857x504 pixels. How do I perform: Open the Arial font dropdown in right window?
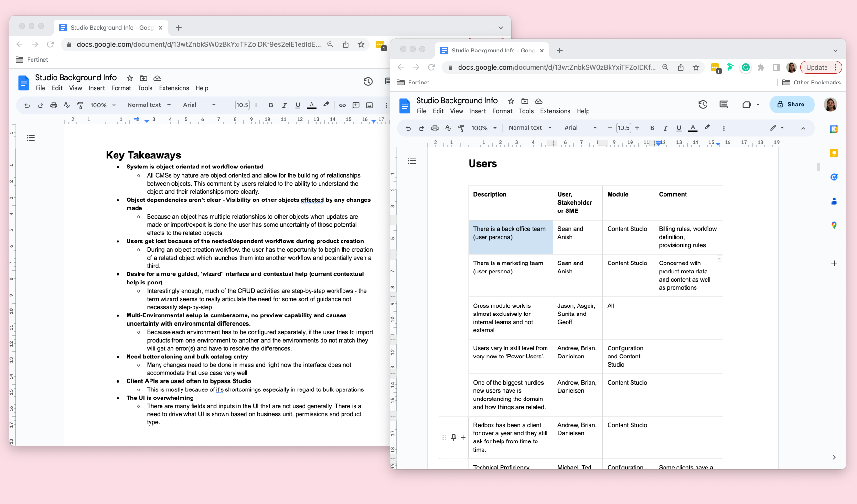(x=580, y=128)
